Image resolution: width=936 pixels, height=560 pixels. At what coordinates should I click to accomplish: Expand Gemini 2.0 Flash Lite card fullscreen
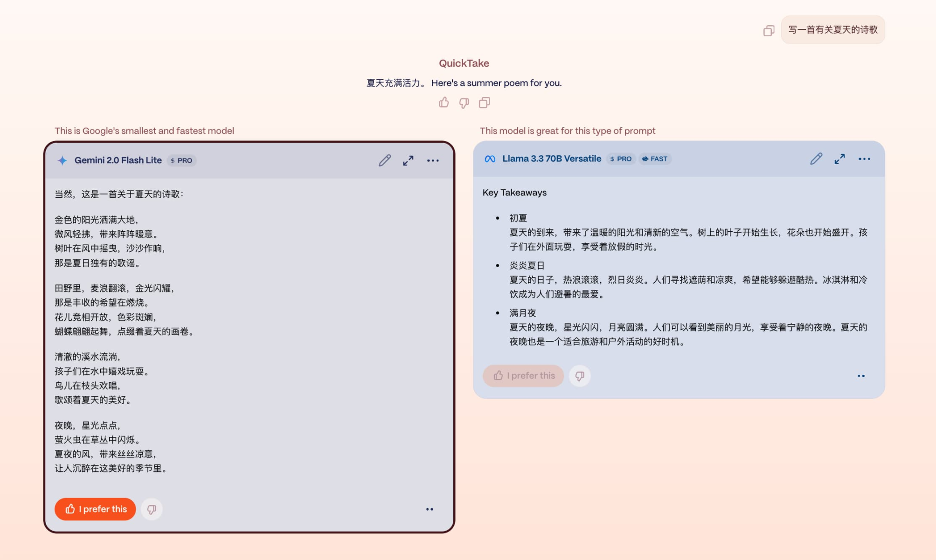pos(408,160)
